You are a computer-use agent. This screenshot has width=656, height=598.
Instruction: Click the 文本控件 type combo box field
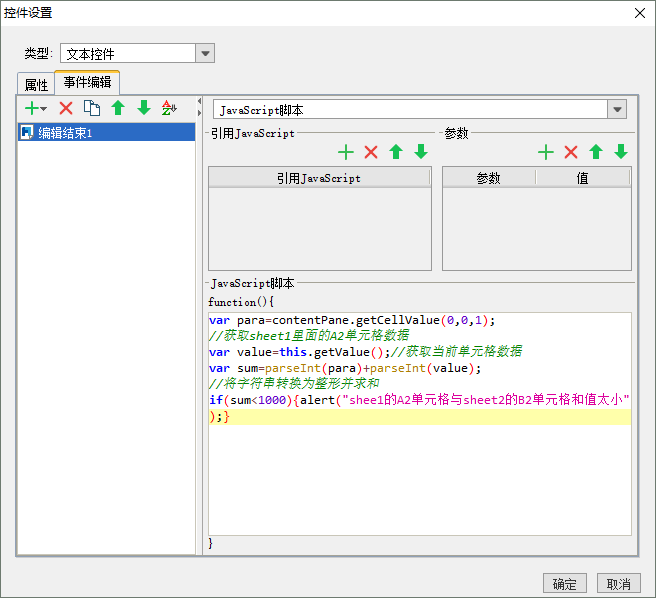coord(128,53)
